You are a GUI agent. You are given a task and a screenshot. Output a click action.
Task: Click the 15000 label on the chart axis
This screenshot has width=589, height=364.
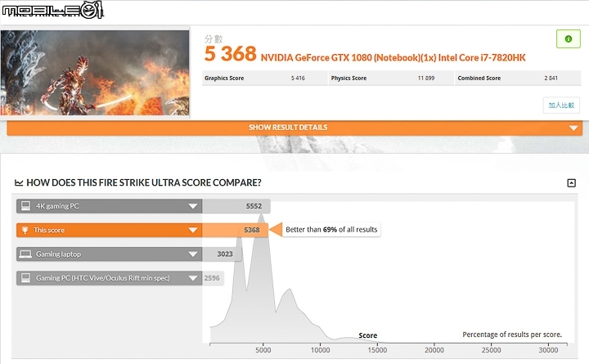click(377, 350)
